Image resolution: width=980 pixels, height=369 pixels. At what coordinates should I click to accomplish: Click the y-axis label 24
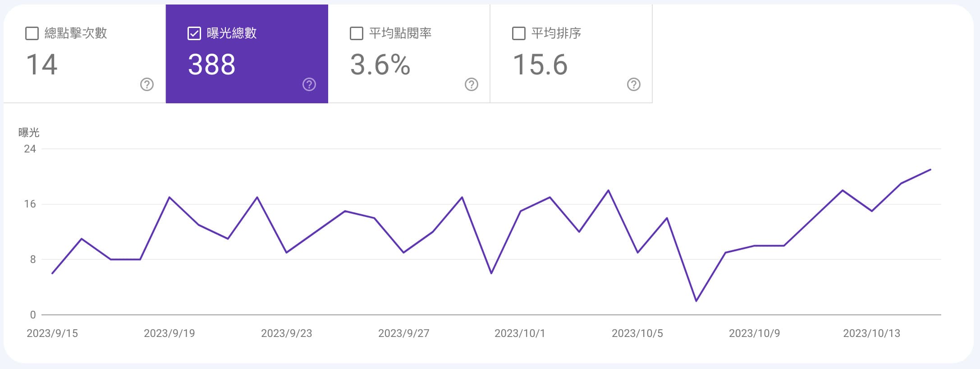[30, 149]
